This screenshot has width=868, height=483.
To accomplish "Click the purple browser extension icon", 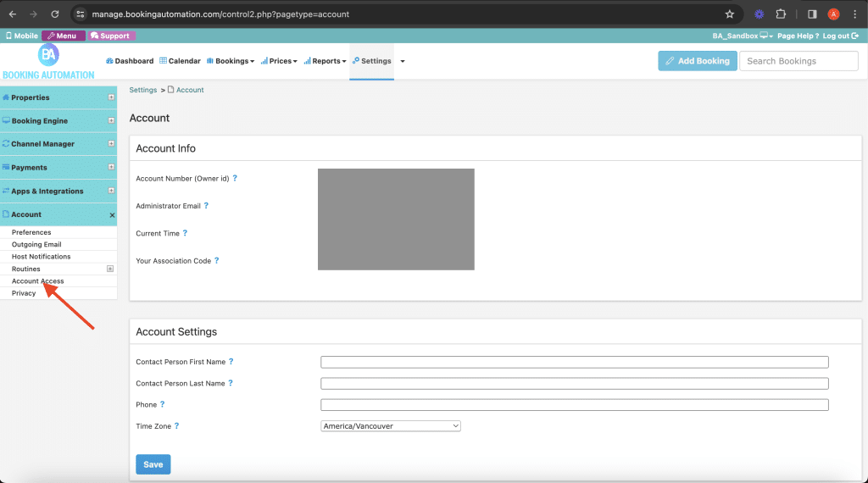I will (759, 14).
